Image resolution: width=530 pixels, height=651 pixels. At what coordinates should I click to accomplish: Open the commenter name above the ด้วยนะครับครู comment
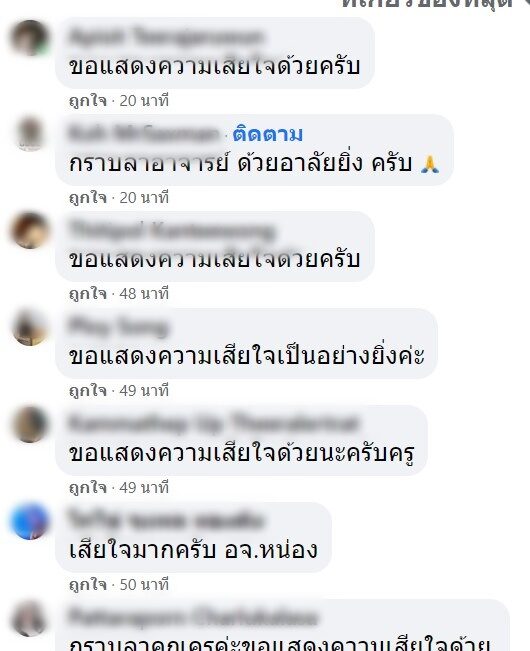coord(213,423)
